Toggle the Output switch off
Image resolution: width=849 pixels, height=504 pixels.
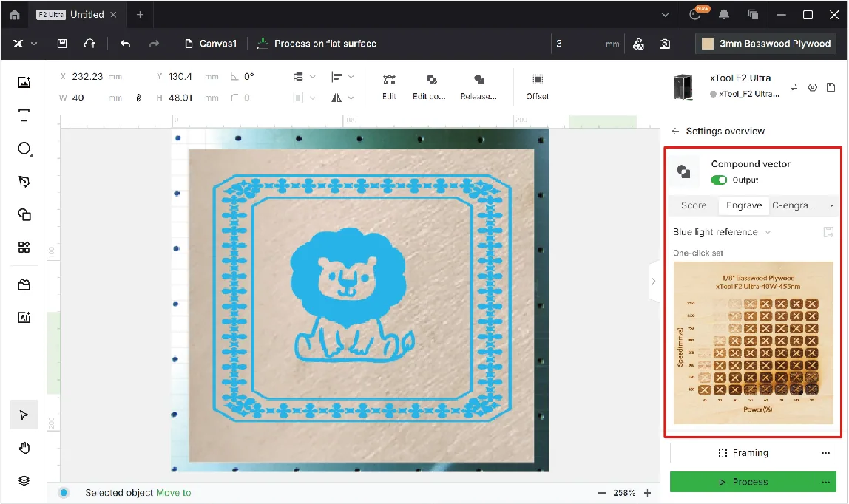pyautogui.click(x=719, y=180)
